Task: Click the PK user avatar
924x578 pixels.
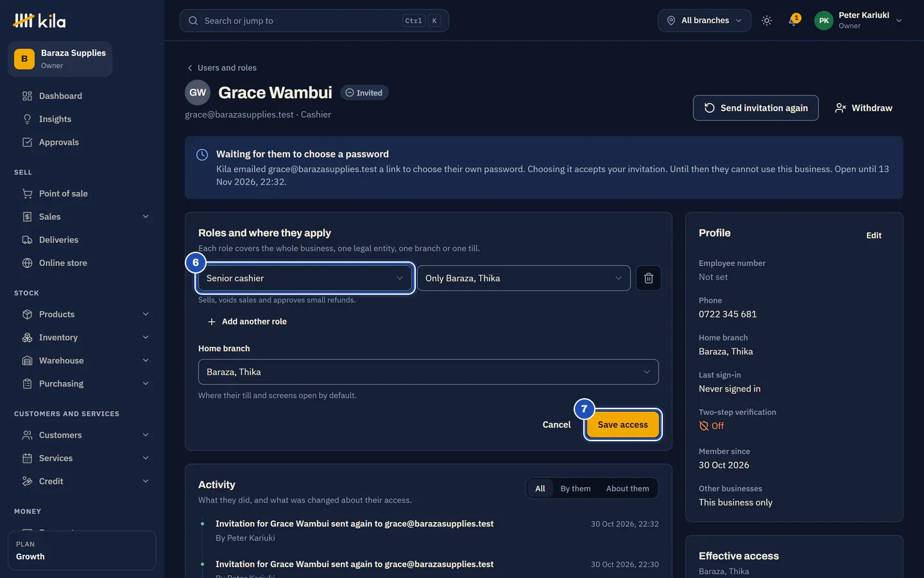Action: tap(824, 21)
